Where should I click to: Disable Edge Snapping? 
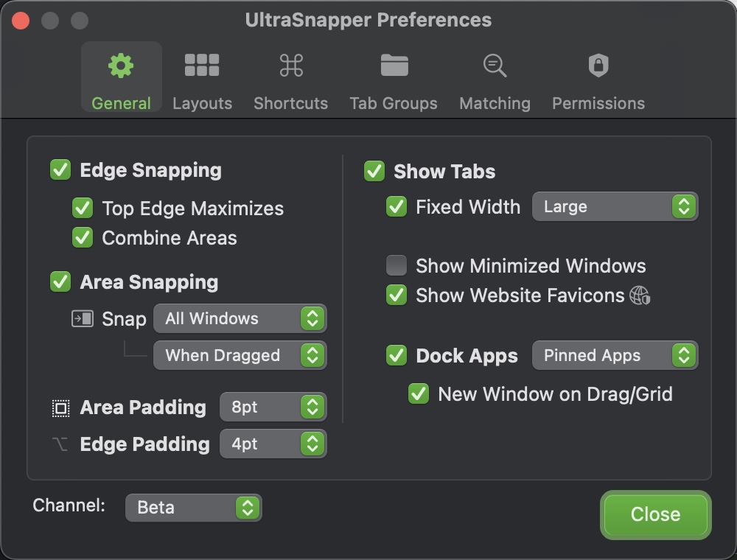coord(60,170)
